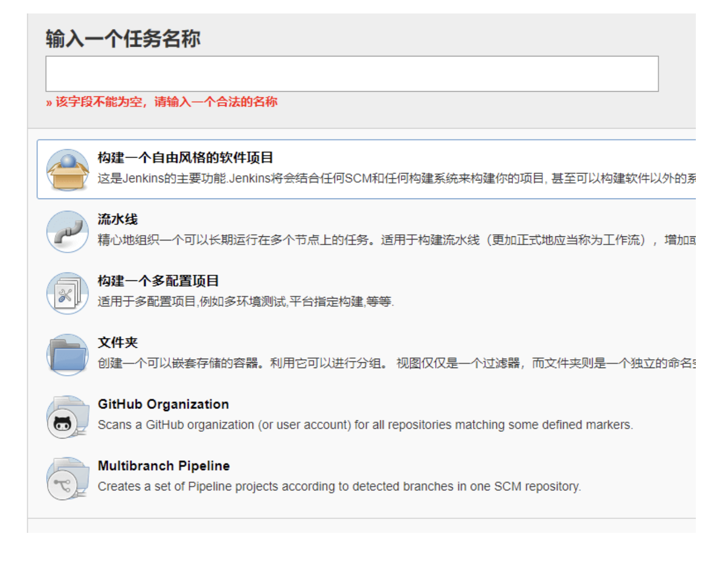Image resolution: width=728 pixels, height=566 pixels.
Task: Select the GitHub Organization octocat icon
Action: click(67, 417)
